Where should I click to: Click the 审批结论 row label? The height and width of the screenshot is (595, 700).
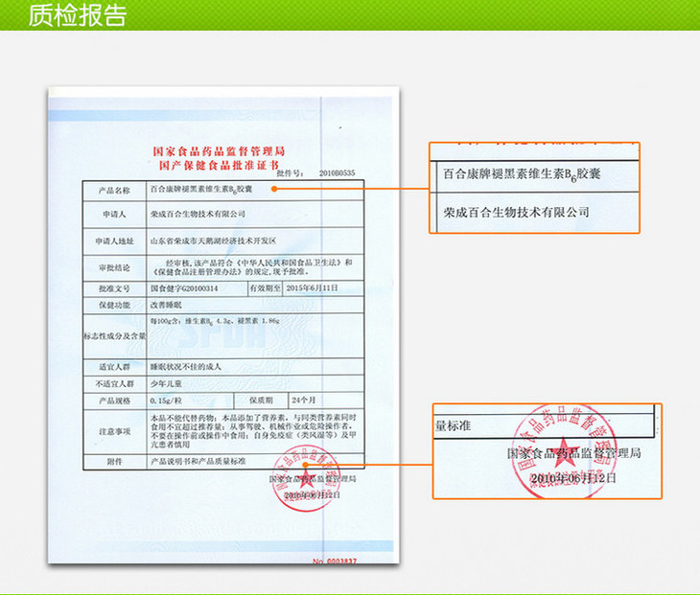[114, 267]
